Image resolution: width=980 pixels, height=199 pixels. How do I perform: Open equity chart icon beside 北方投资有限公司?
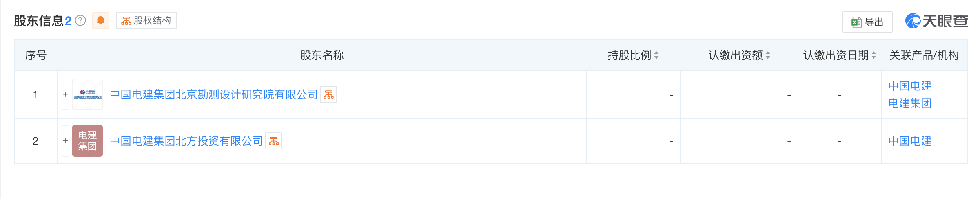pyautogui.click(x=273, y=141)
